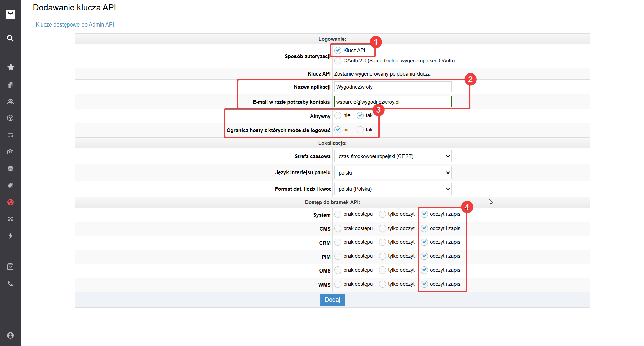This screenshot has width=644, height=346.
Task: Open the customers people icon in sidebar
Action: (x=10, y=102)
